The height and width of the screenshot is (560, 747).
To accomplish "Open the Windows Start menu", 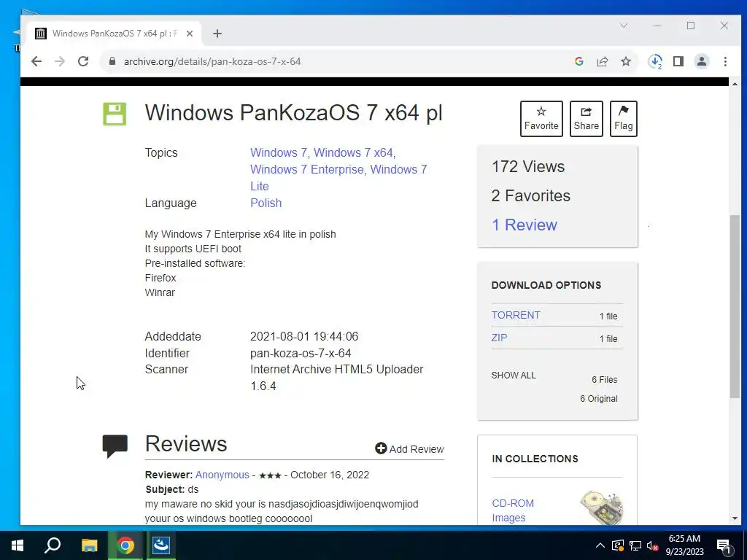I will click(x=18, y=545).
